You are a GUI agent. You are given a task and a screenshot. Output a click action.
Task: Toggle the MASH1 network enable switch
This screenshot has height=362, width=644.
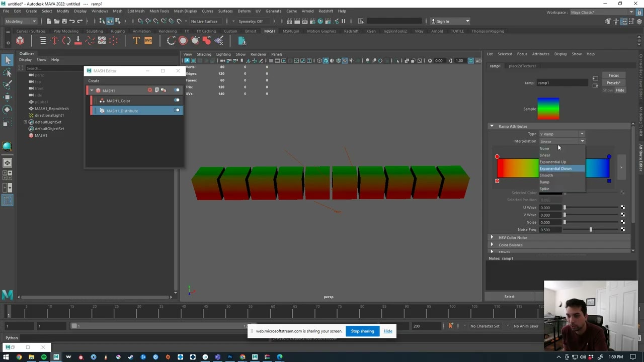[x=177, y=90]
